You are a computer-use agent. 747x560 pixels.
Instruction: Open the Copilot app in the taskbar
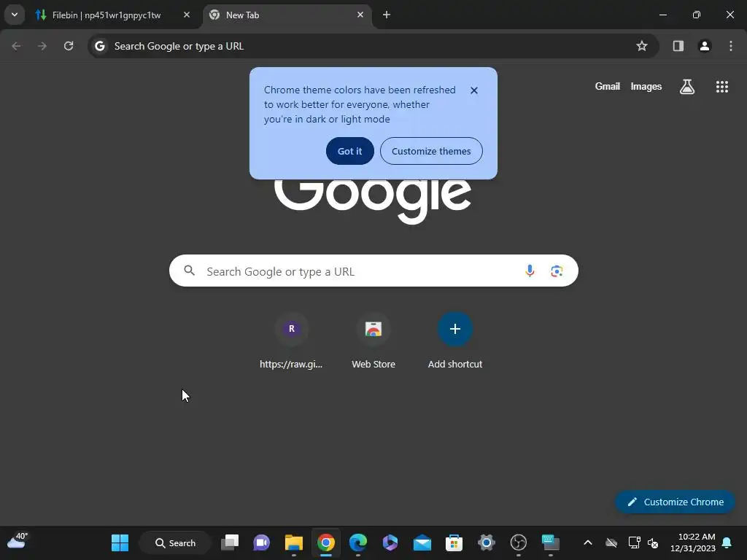(390, 542)
